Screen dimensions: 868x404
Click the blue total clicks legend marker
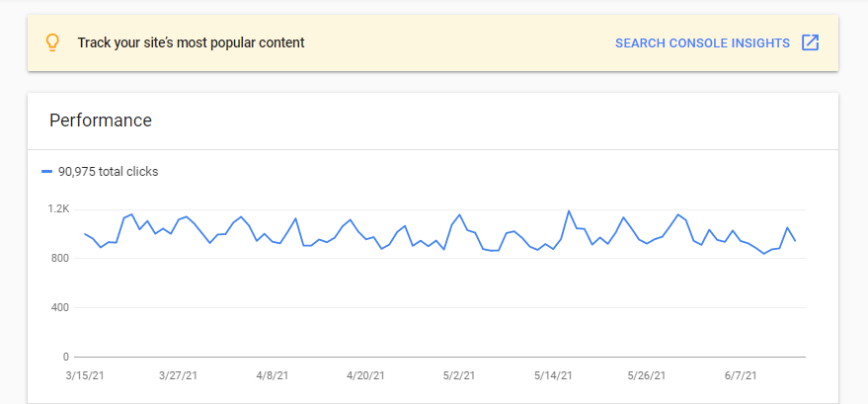47,172
